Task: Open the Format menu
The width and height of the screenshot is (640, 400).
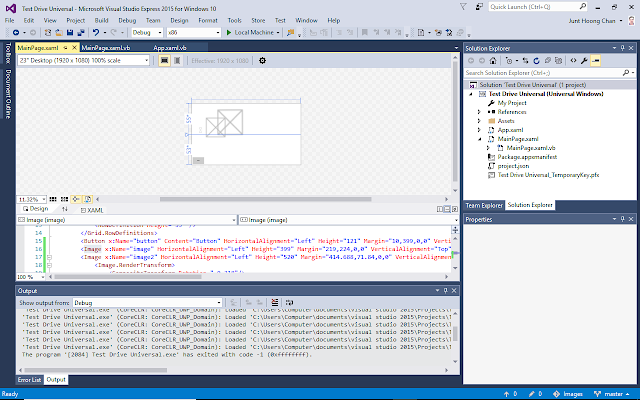Action: [x=208, y=20]
